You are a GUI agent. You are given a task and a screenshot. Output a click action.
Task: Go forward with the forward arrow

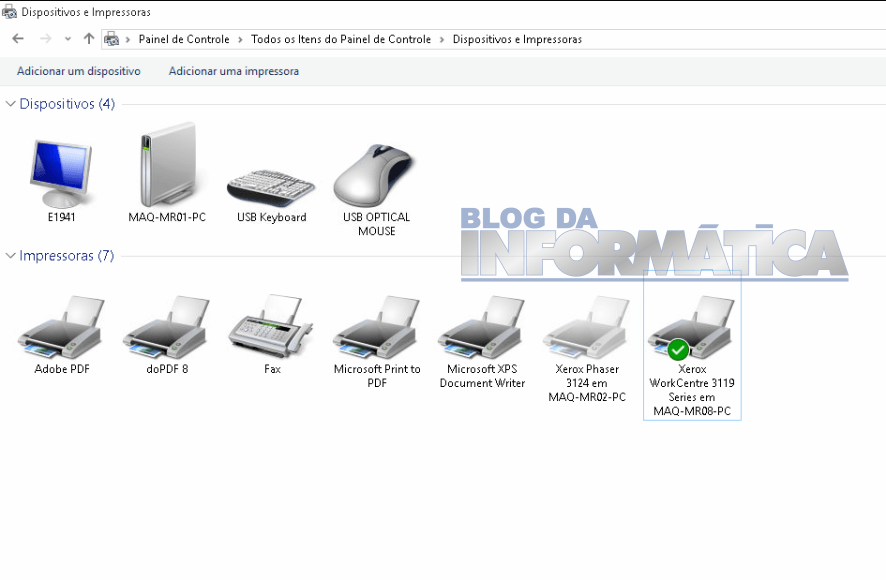click(46, 38)
